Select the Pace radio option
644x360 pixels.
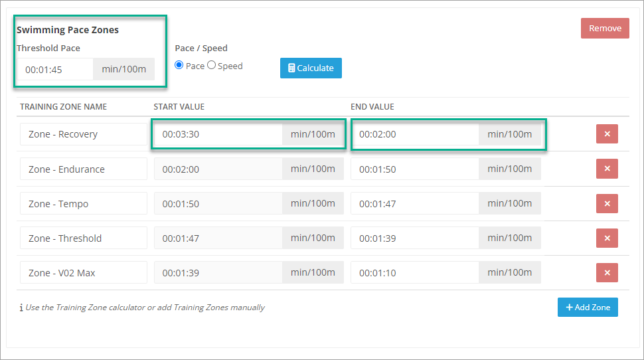tap(179, 66)
